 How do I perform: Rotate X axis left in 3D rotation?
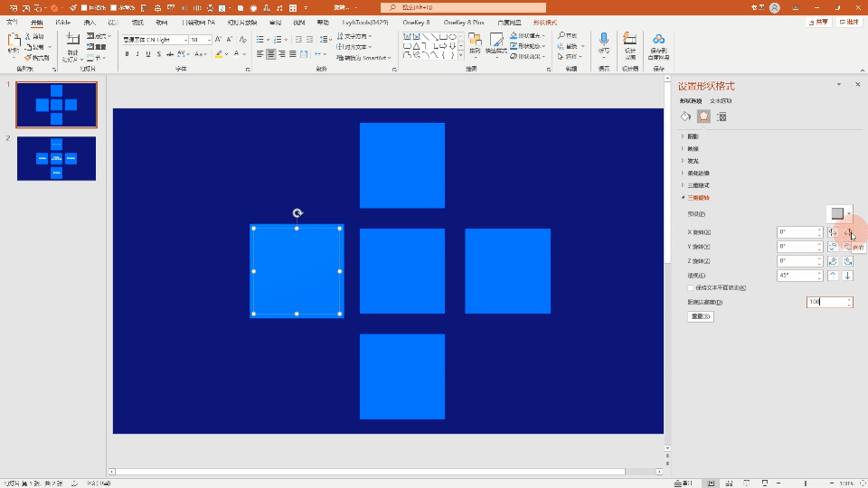click(x=833, y=232)
